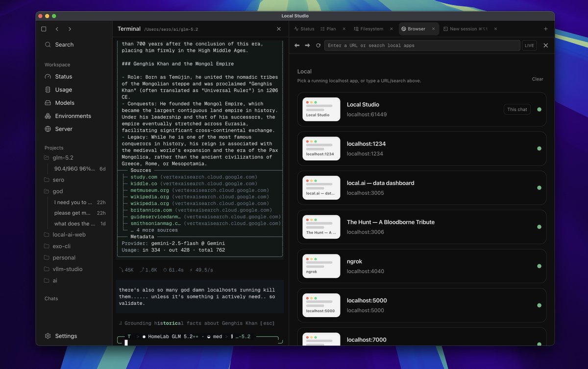Screen dimensions: 588x369
Task: Open the Environments workspace page
Action: coord(74,116)
